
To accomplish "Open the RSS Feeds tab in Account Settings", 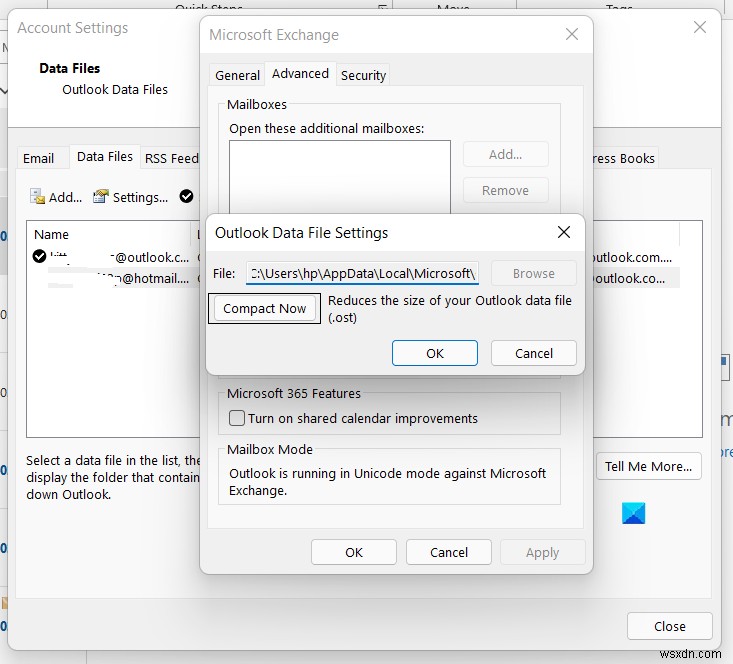I will coord(171,158).
